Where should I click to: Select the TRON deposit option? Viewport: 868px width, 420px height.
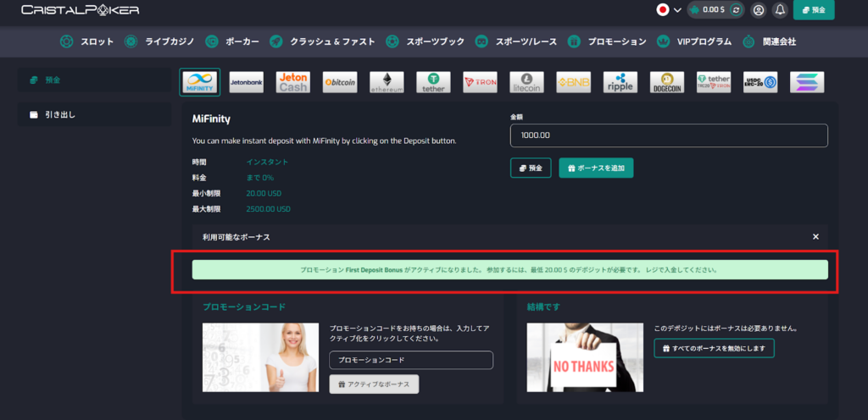(x=480, y=82)
